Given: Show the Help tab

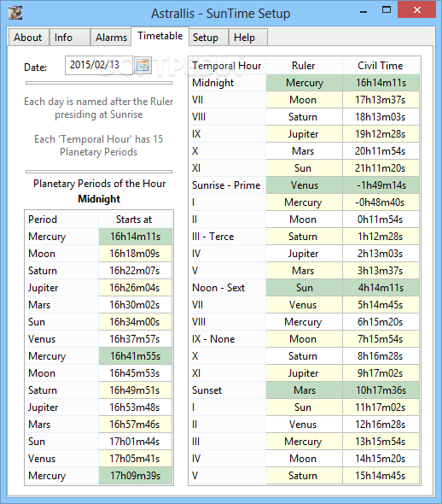Looking at the screenshot, I should click(247, 38).
